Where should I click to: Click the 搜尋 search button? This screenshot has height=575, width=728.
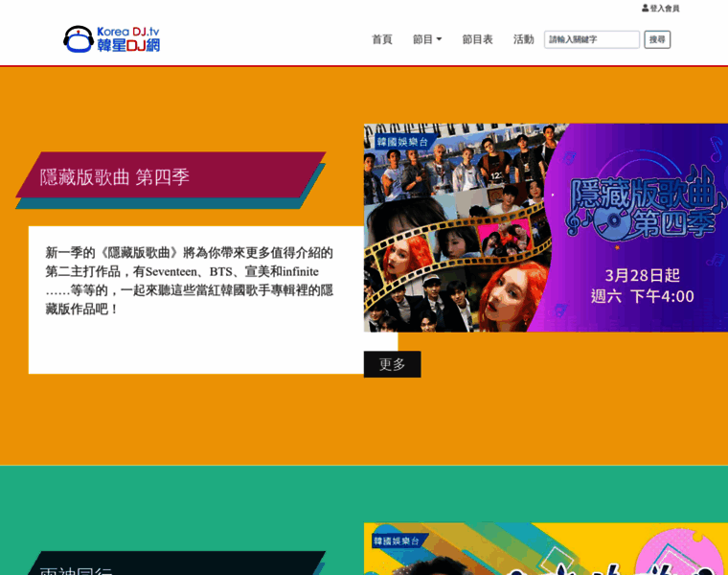click(657, 39)
